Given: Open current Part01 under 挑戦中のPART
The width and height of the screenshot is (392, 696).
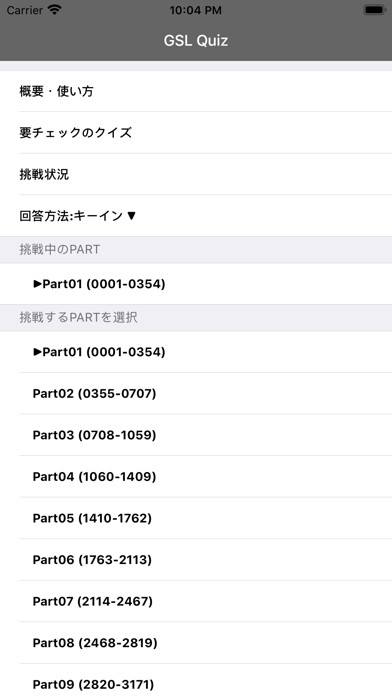Looking at the screenshot, I should click(196, 284).
